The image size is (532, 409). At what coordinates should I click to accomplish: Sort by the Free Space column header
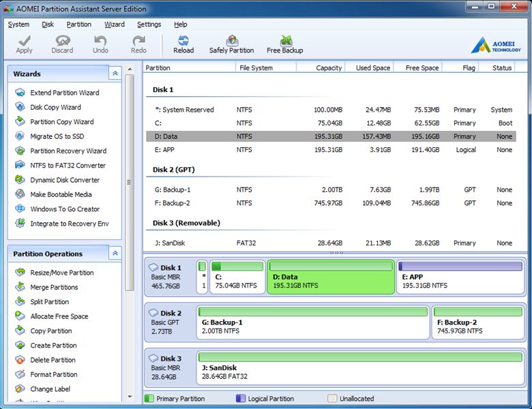(418, 68)
